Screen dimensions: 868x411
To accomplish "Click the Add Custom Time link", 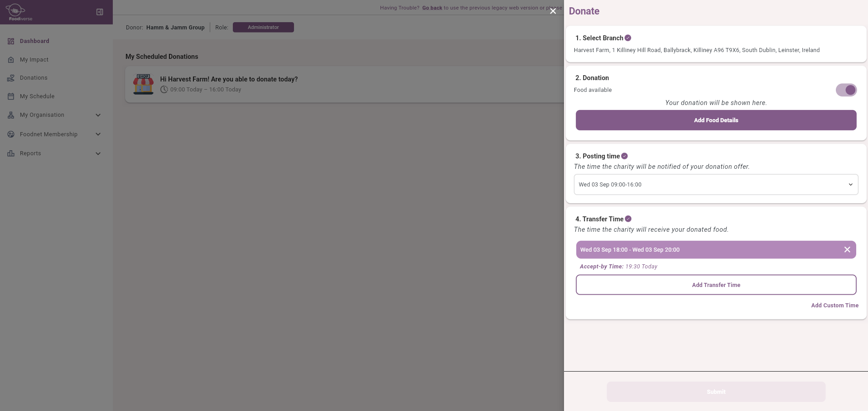I will [x=834, y=306].
